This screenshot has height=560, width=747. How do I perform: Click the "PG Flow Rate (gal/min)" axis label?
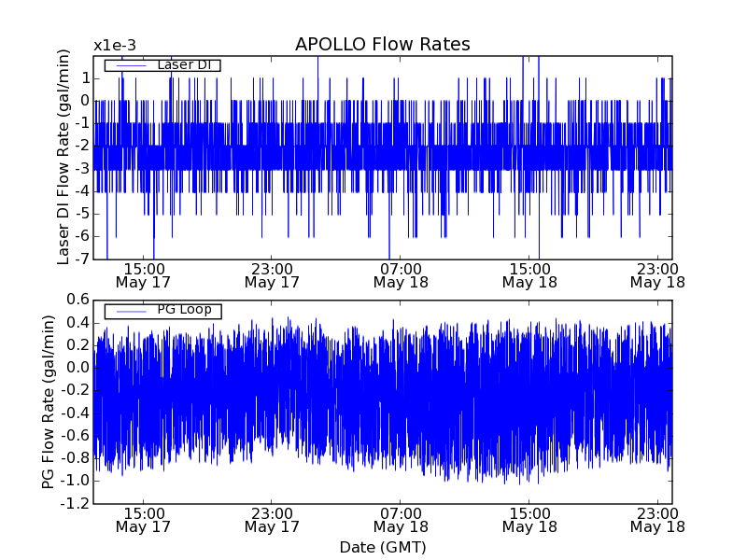48,401
